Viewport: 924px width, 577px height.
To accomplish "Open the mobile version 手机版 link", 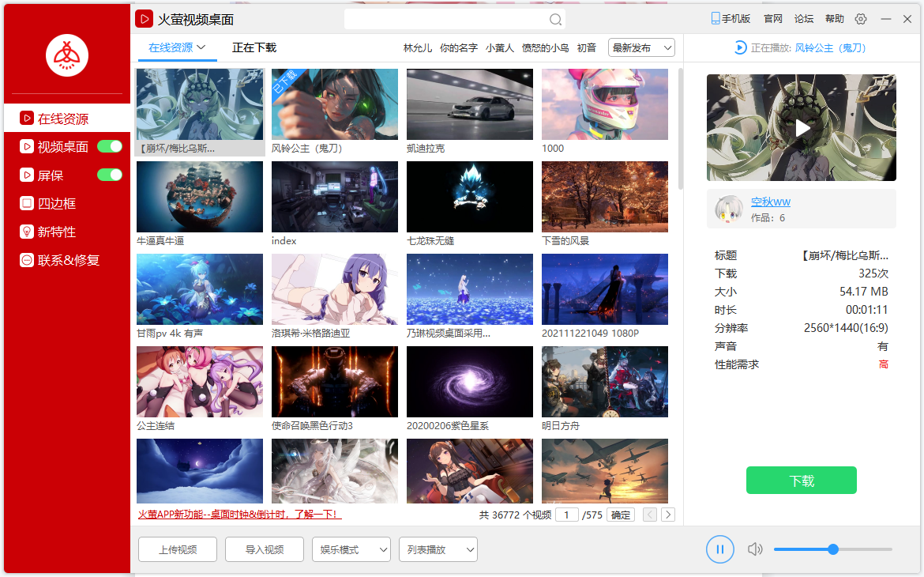I will 731,19.
